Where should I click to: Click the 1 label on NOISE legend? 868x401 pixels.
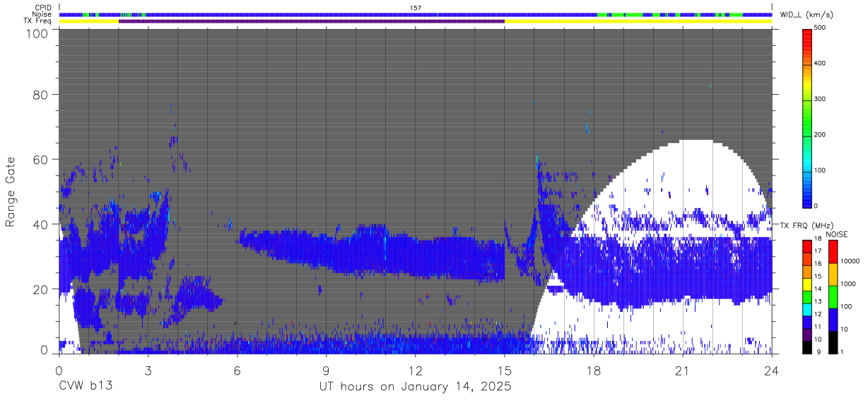843,352
